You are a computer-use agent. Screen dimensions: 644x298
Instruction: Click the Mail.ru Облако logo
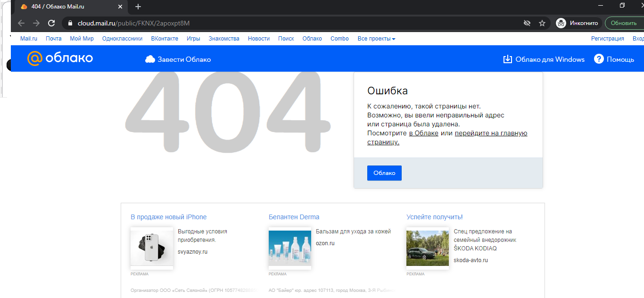60,58
